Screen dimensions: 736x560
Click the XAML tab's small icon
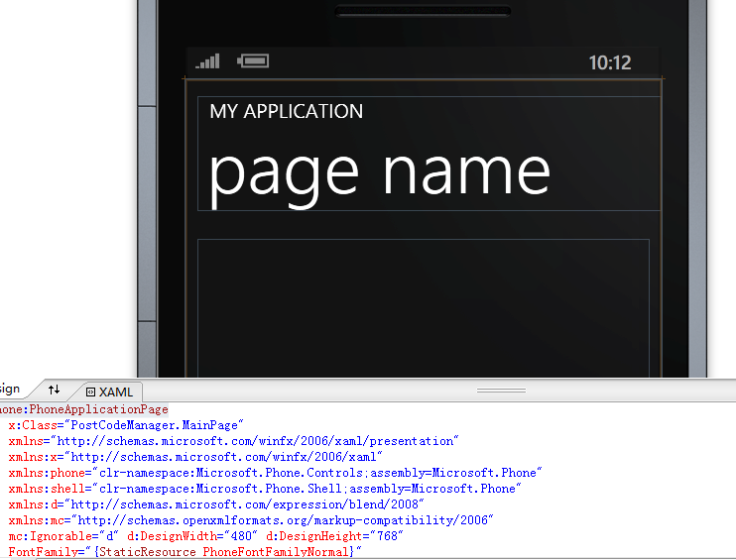[x=90, y=392]
